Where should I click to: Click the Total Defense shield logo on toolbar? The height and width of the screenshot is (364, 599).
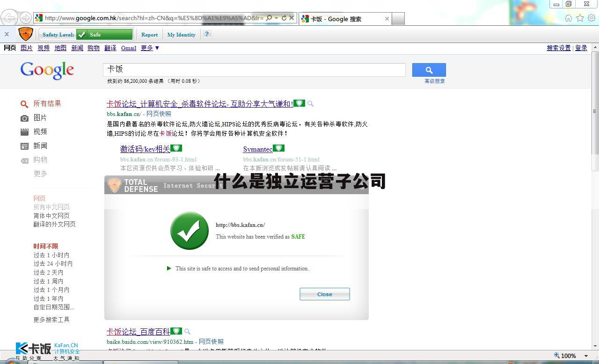tap(25, 34)
